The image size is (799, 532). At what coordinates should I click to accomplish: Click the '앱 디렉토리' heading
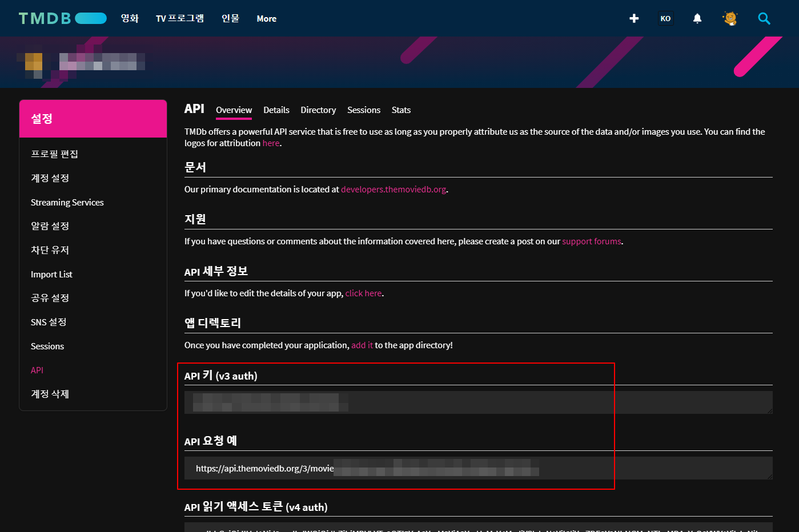point(212,323)
